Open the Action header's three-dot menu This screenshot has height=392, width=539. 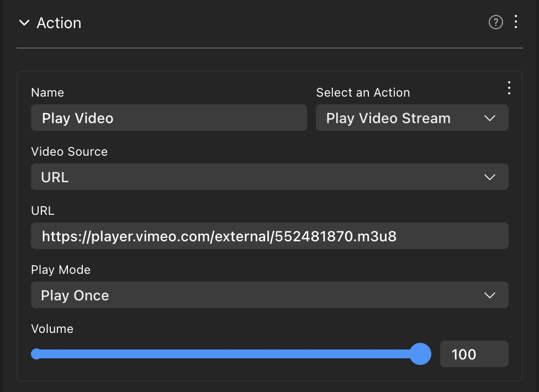click(516, 22)
